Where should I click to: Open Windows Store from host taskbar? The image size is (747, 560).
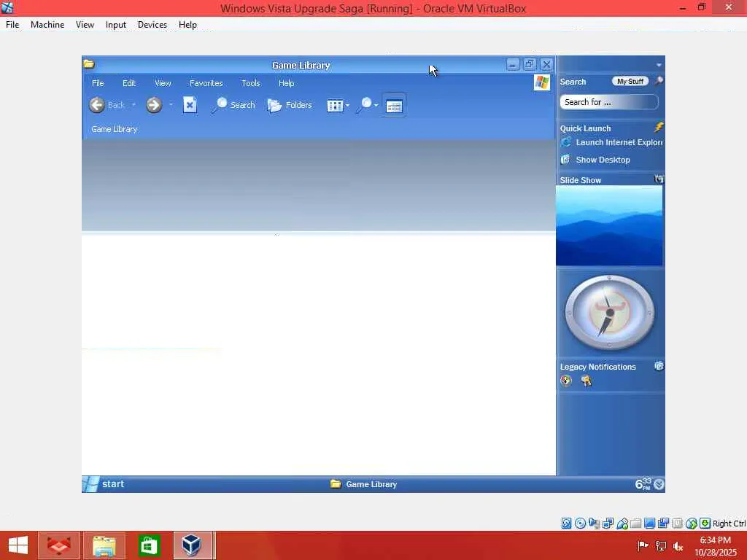[x=148, y=545]
